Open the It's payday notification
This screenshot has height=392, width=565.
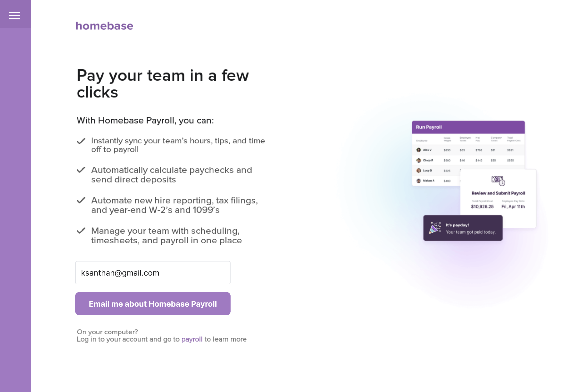click(x=462, y=228)
